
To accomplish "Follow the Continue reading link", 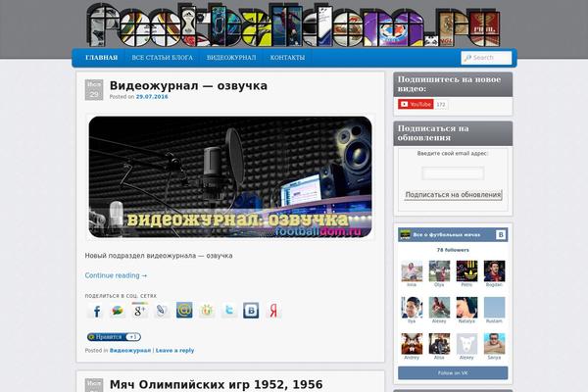I will pos(116,275).
